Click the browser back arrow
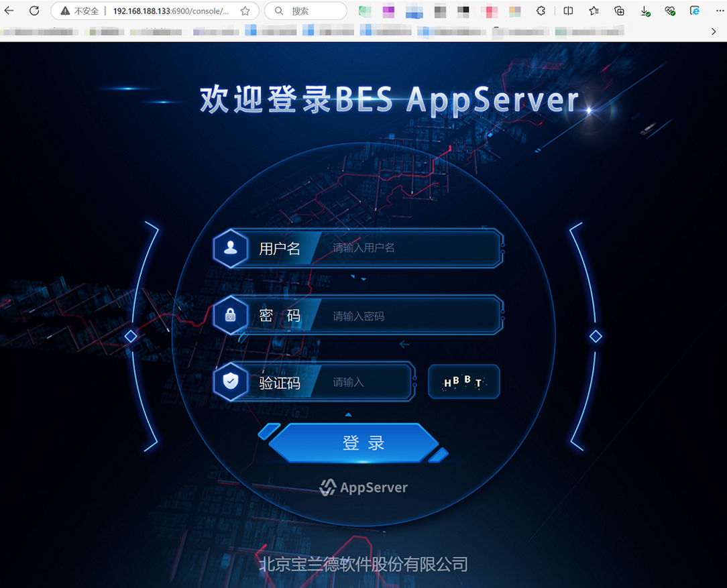 (9, 11)
